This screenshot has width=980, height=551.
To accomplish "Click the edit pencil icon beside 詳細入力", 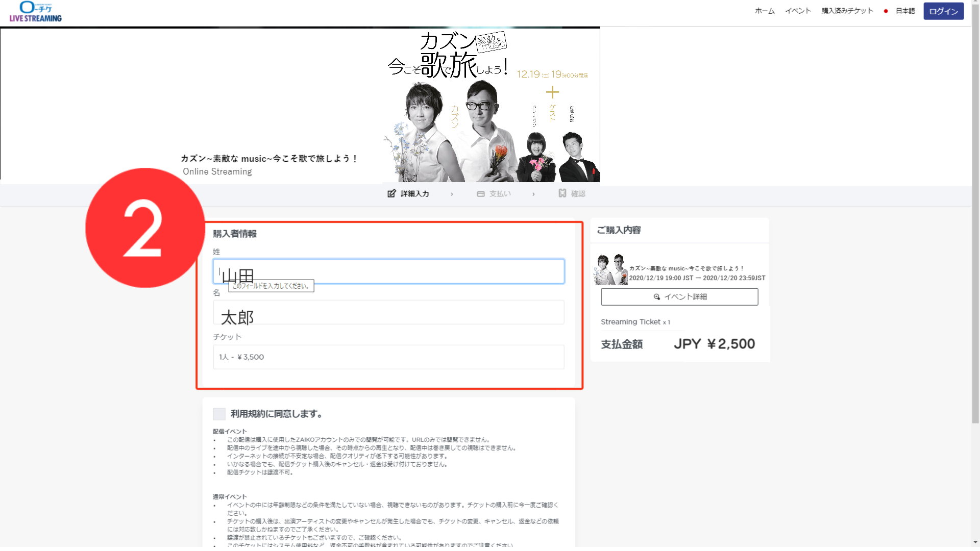I will click(391, 193).
